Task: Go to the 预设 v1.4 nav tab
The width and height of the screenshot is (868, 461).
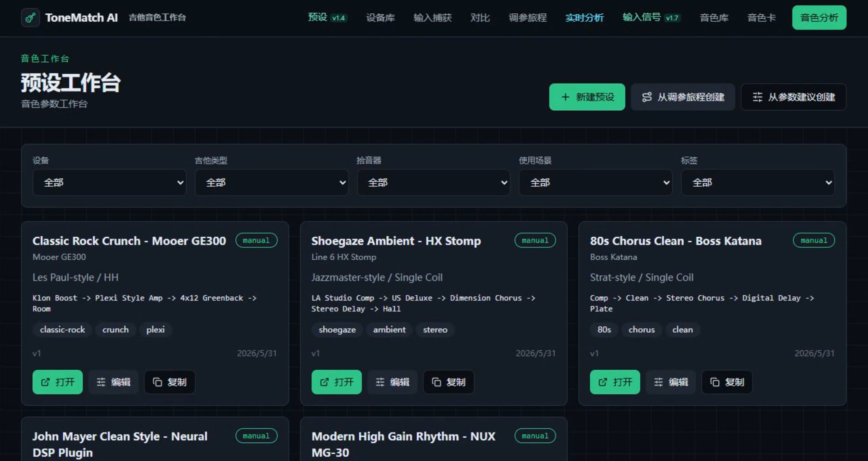Action: pos(327,17)
